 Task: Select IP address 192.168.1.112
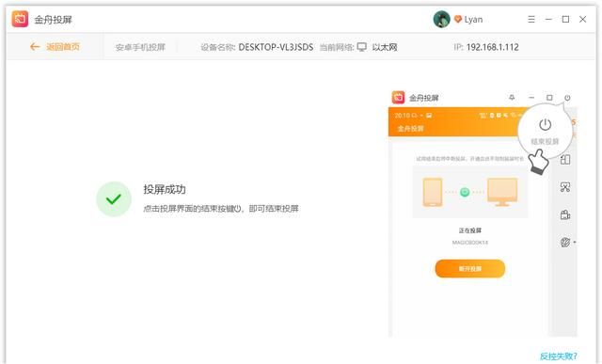pyautogui.click(x=493, y=47)
